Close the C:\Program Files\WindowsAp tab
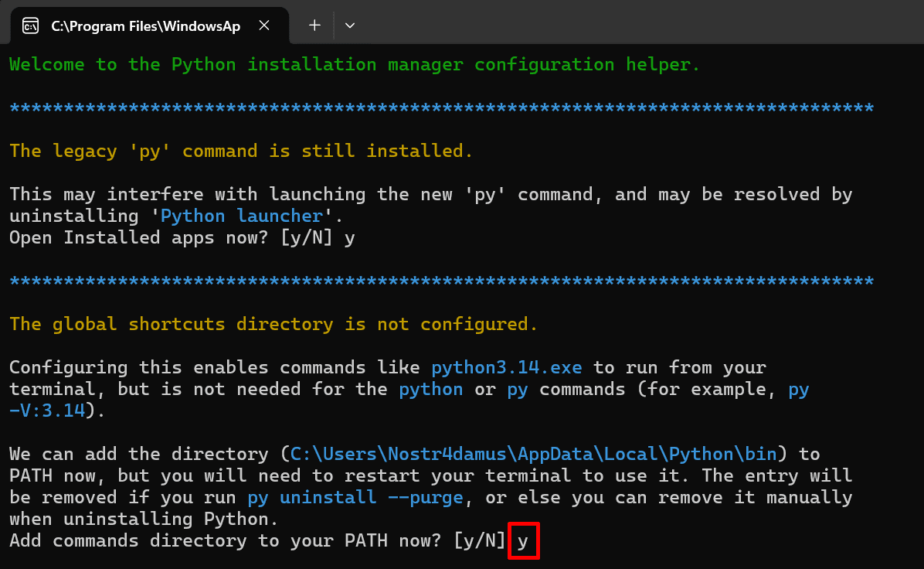The width and height of the screenshot is (924, 569). click(x=264, y=26)
